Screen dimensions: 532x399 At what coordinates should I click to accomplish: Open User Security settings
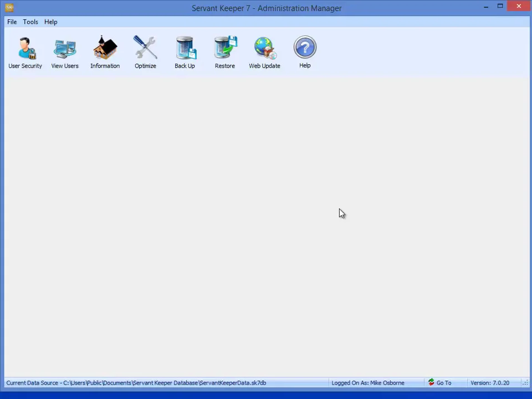(x=25, y=52)
